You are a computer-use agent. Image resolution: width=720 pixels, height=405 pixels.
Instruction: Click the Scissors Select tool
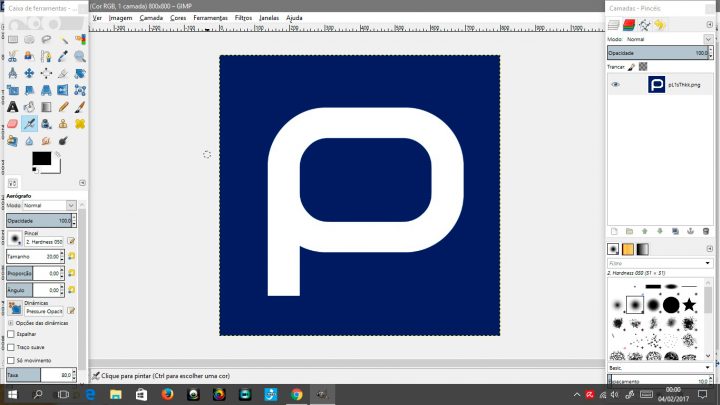tap(12, 56)
